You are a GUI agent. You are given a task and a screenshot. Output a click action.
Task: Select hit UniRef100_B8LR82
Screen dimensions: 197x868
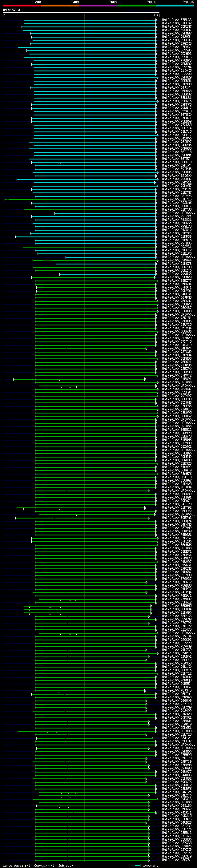click(x=177, y=94)
